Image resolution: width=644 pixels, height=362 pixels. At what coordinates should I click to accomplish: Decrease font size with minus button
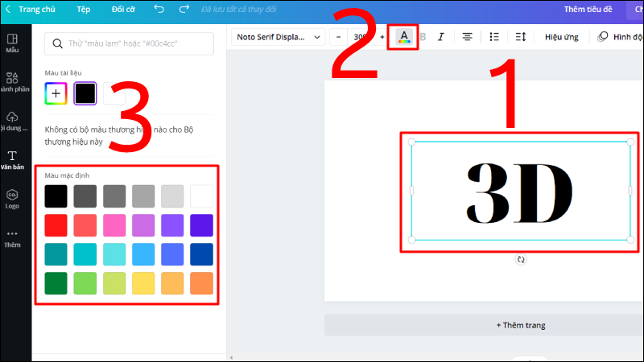[x=338, y=37]
